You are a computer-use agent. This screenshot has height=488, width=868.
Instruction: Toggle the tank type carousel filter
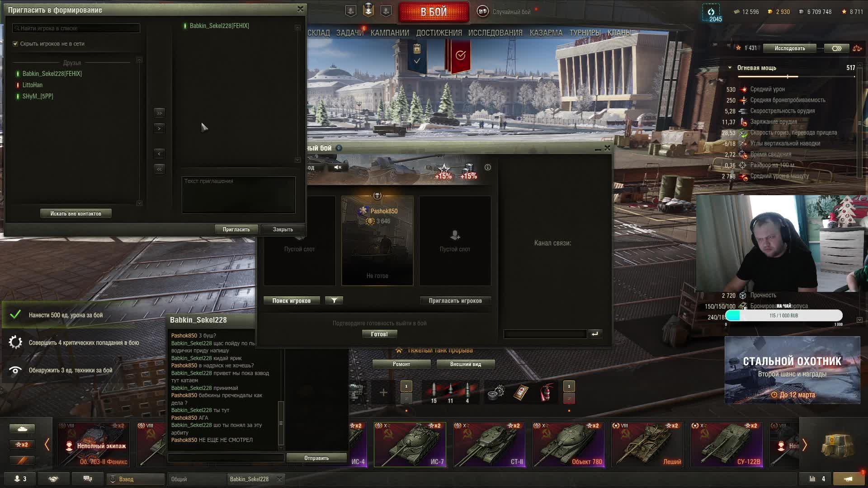coord(22,428)
